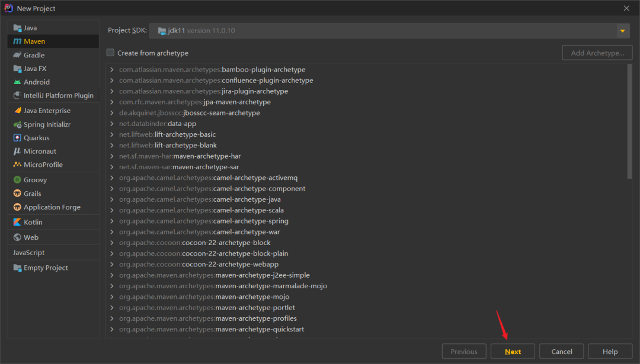Select maven-archetype-har row
Image resolution: width=640 pixels, height=364 pixels.
pyautogui.click(x=367, y=156)
